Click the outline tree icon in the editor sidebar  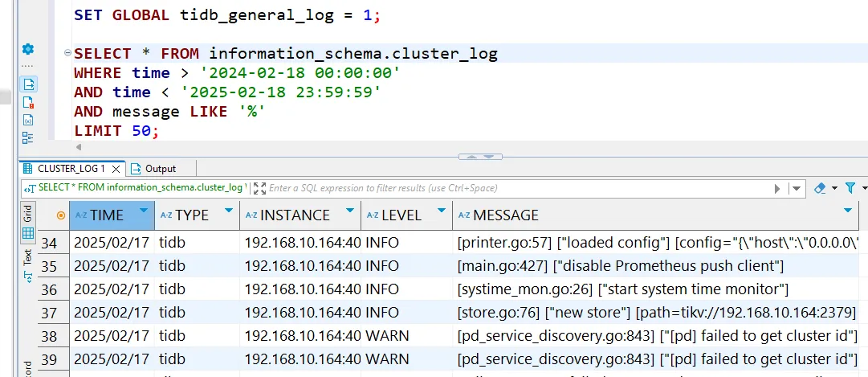28,137
